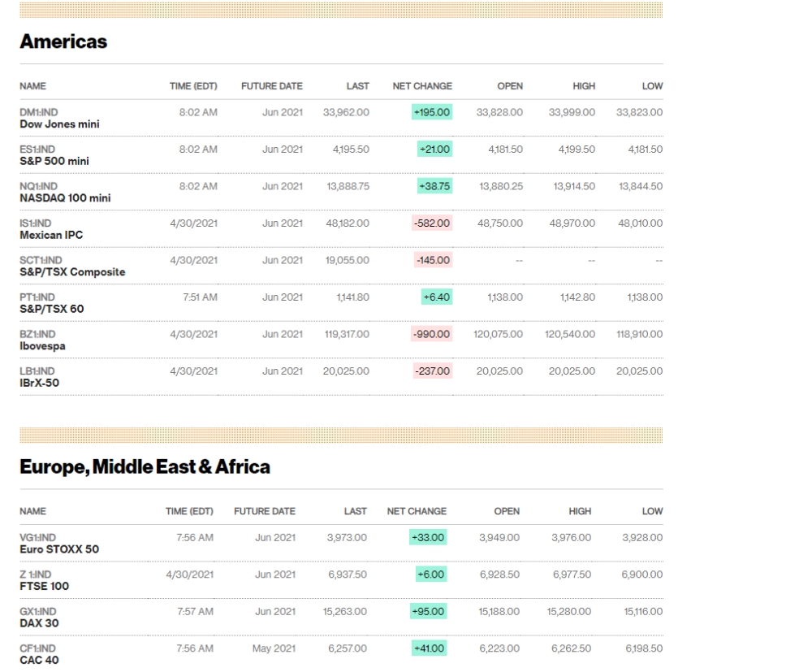
Task: Open the NASDAQ 100 mini link
Action: coord(65,198)
